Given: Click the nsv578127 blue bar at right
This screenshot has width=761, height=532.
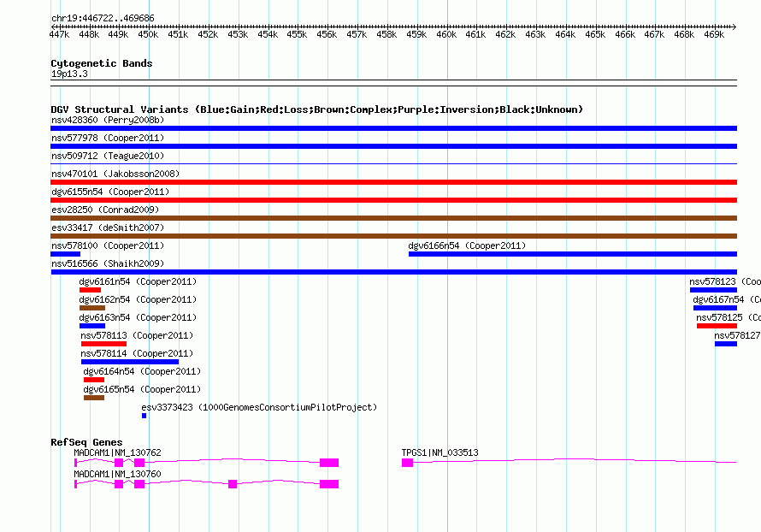Looking at the screenshot, I should click(x=725, y=344).
